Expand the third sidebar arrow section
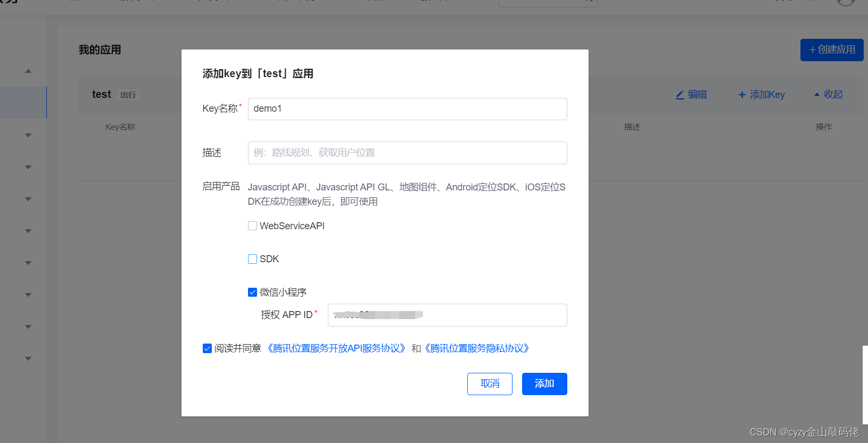868x443 pixels. (x=28, y=167)
